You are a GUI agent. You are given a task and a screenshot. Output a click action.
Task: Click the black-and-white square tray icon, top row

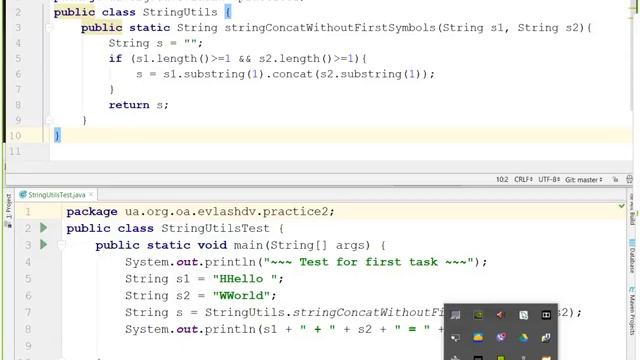click(x=546, y=315)
